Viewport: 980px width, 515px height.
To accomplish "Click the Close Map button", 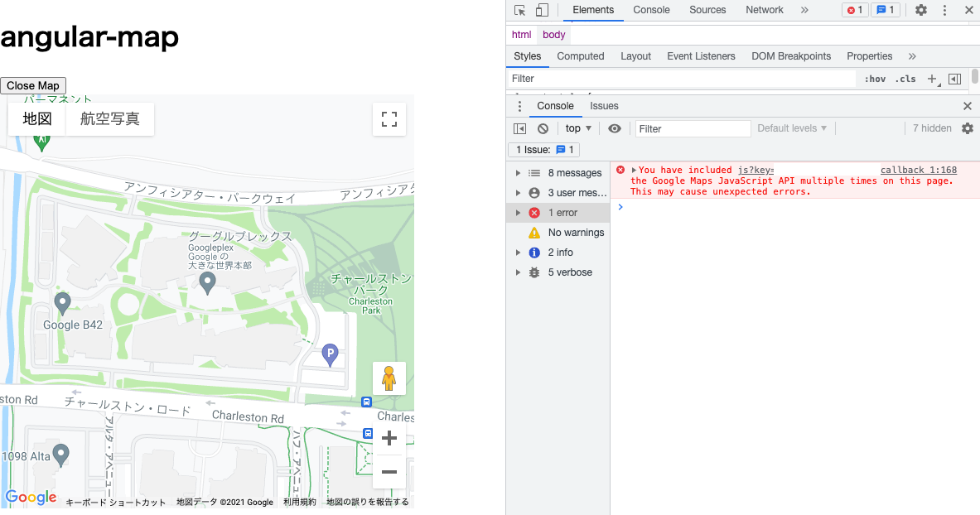I will click(x=33, y=85).
